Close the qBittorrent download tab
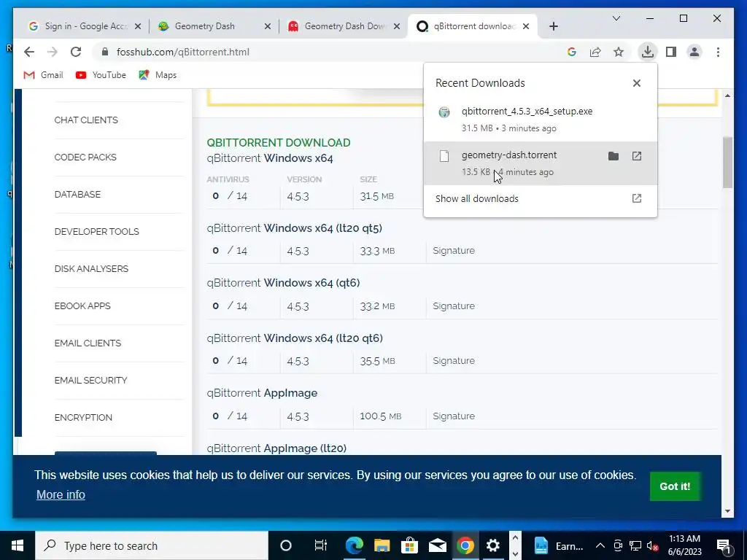This screenshot has height=560, width=747. click(526, 26)
